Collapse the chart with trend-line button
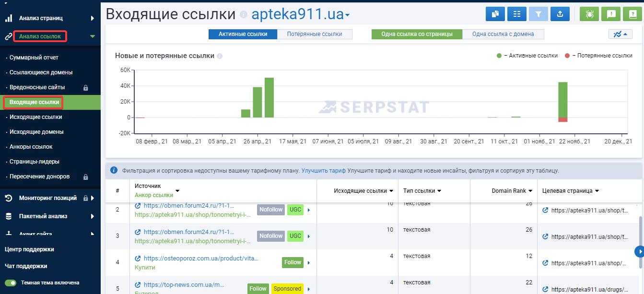 click(620, 34)
